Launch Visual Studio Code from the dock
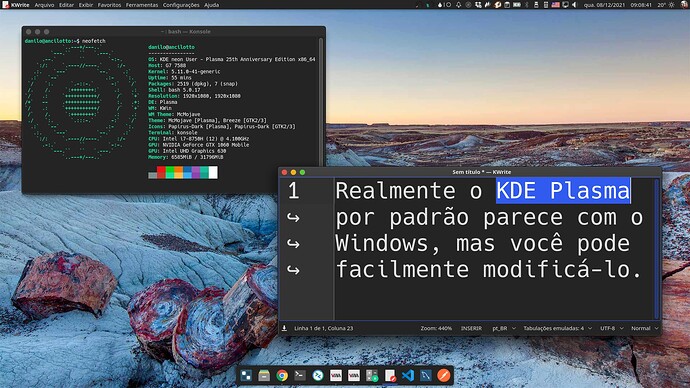 408,375
